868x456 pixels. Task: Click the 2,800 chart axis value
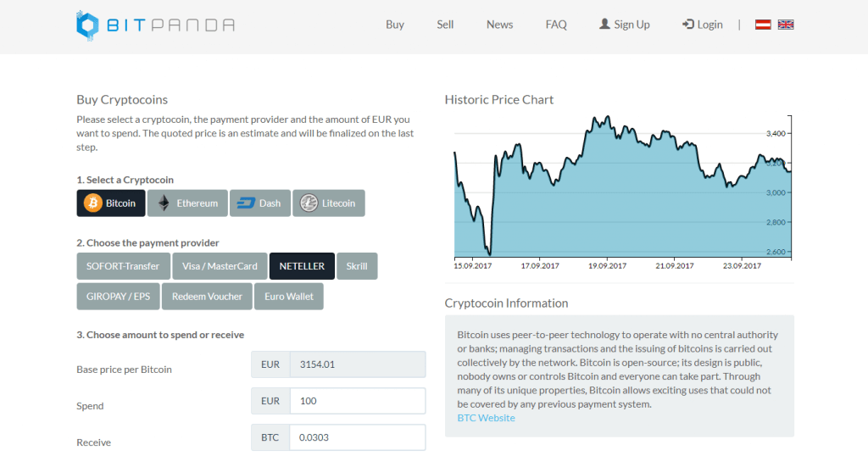click(x=776, y=222)
